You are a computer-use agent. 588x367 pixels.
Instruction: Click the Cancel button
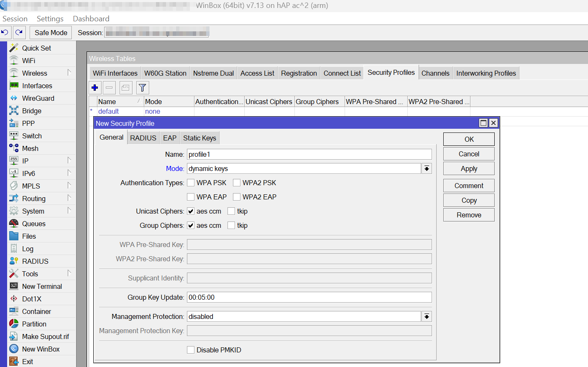click(469, 154)
